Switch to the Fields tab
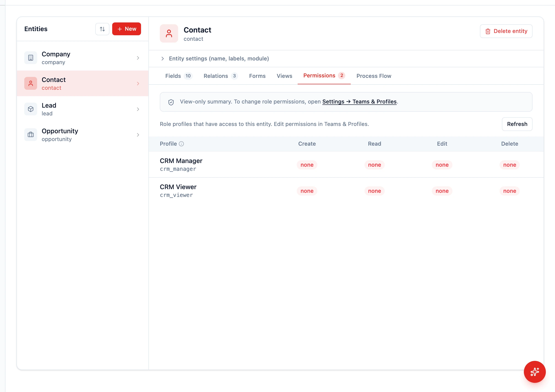Screen dimensions: 555x392 click(178, 76)
